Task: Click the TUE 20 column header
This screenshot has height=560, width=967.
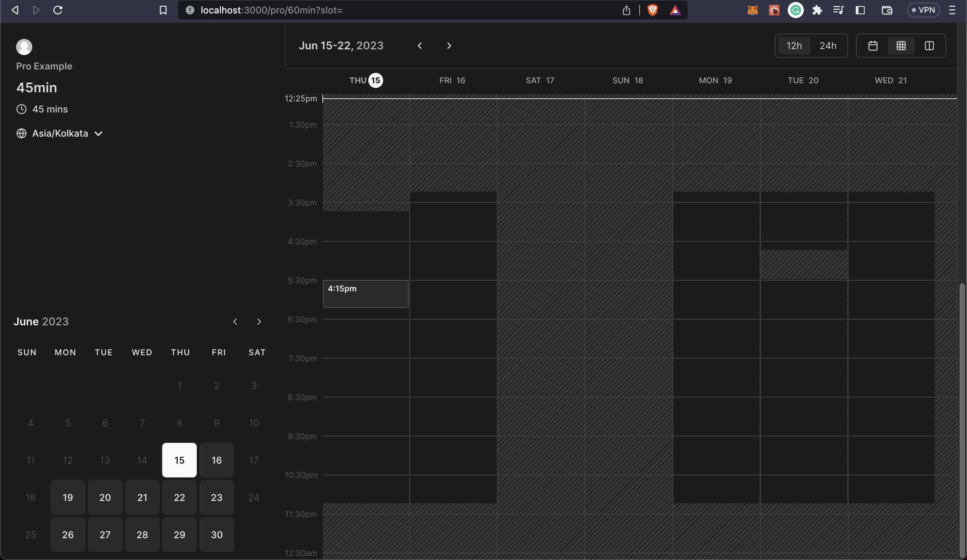Action: (x=803, y=80)
